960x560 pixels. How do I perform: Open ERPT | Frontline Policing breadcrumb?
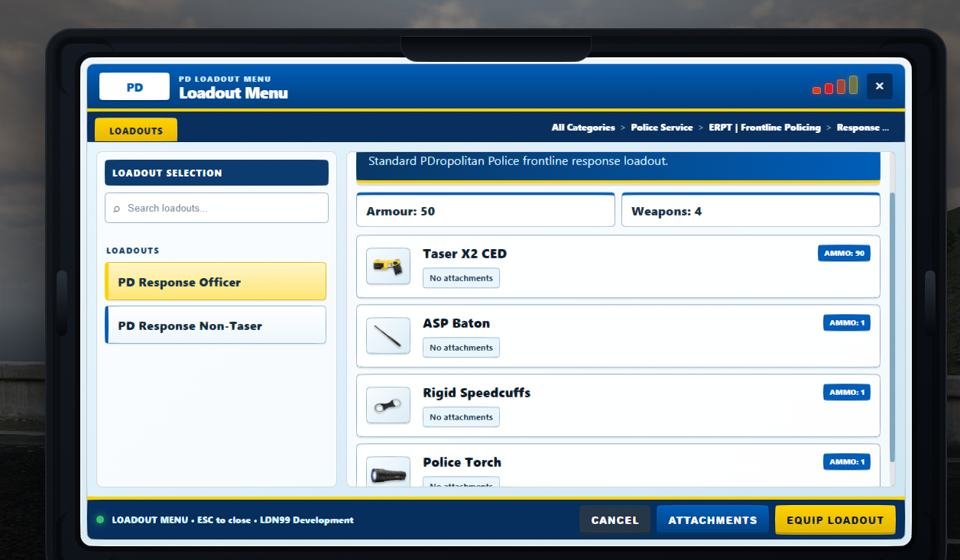click(764, 128)
